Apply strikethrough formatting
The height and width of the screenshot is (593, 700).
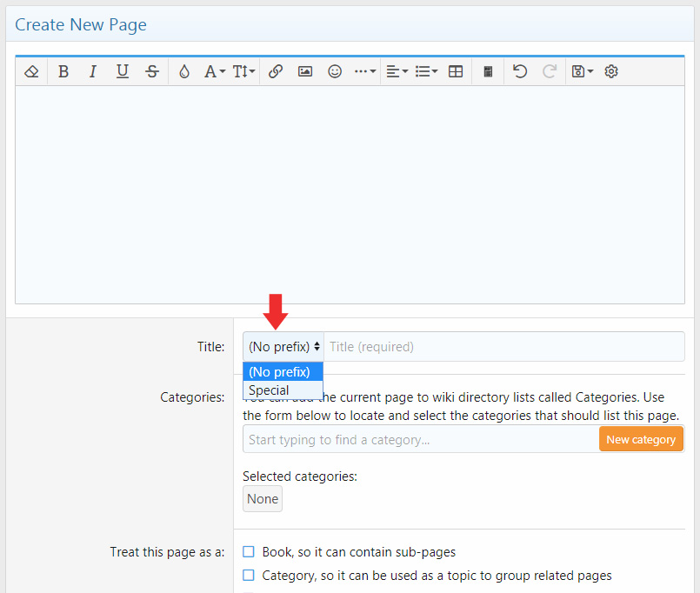(152, 71)
